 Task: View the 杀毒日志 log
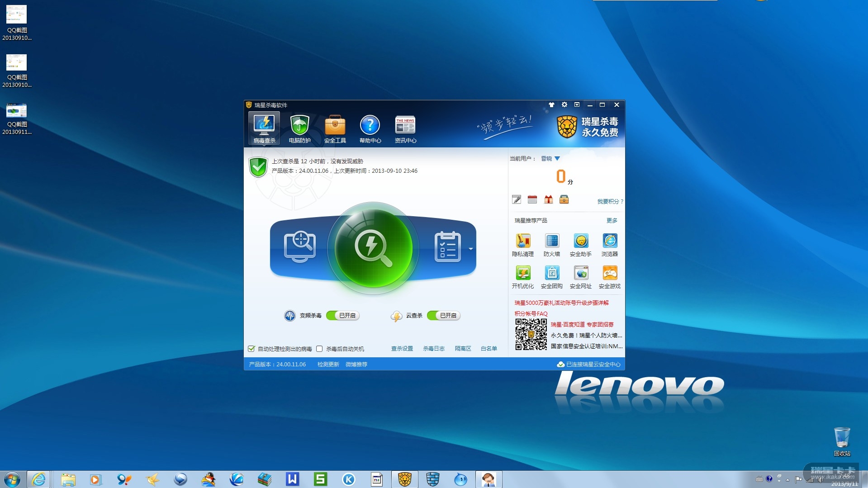[434, 349]
